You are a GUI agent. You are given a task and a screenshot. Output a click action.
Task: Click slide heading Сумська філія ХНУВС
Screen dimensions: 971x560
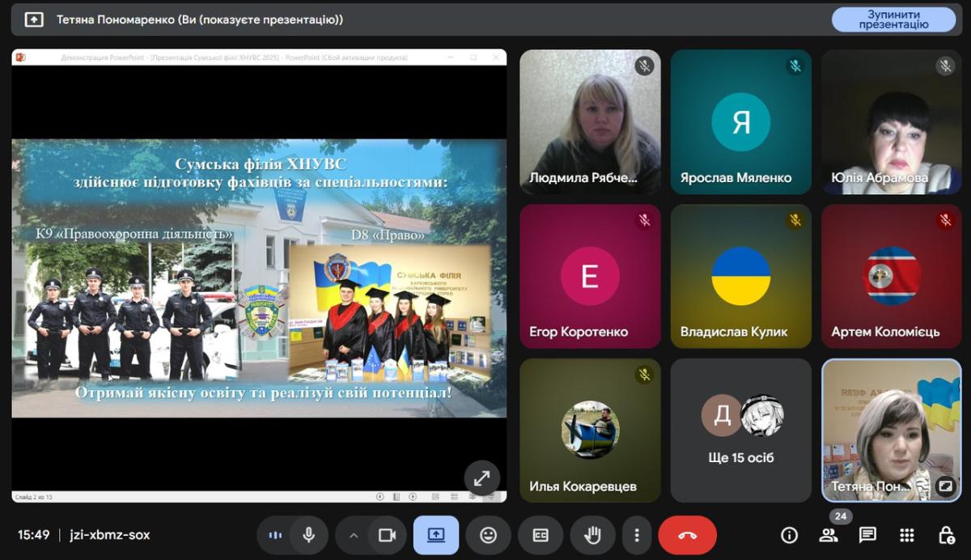click(x=260, y=164)
